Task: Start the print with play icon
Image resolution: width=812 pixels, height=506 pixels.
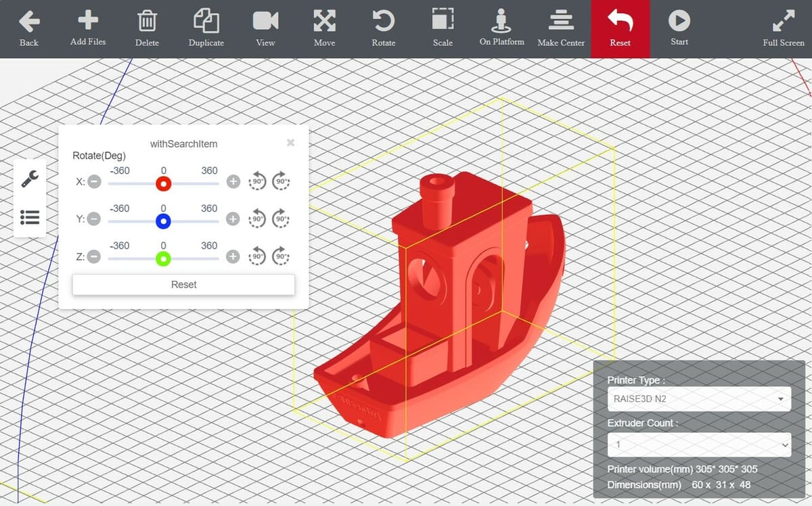Action: pos(679,21)
